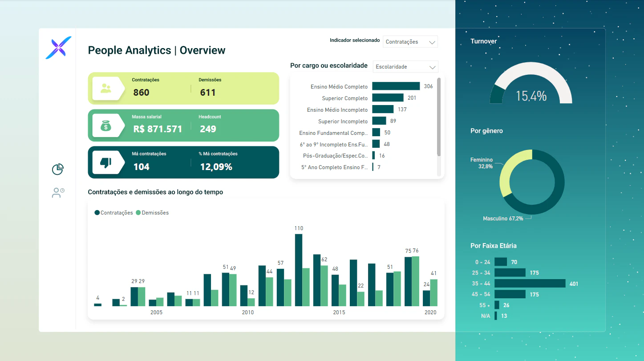Click the money bag icon on Massa salarial card
Image resolution: width=644 pixels, height=361 pixels.
click(x=106, y=126)
